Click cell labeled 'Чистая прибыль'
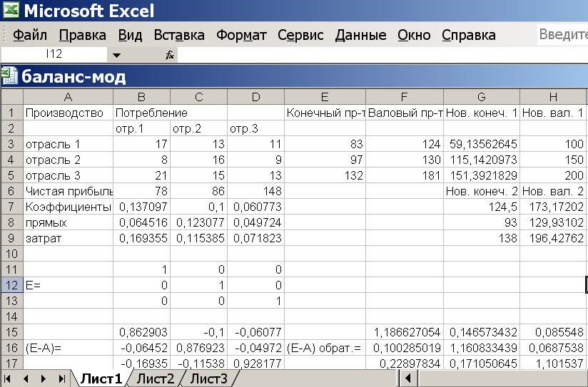The height and width of the screenshot is (387, 588). tap(68, 191)
